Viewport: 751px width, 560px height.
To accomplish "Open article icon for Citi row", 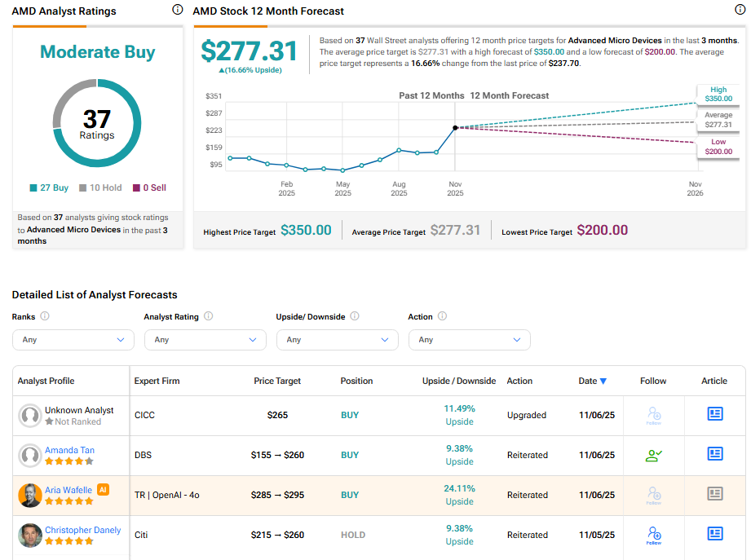I will 715,534.
